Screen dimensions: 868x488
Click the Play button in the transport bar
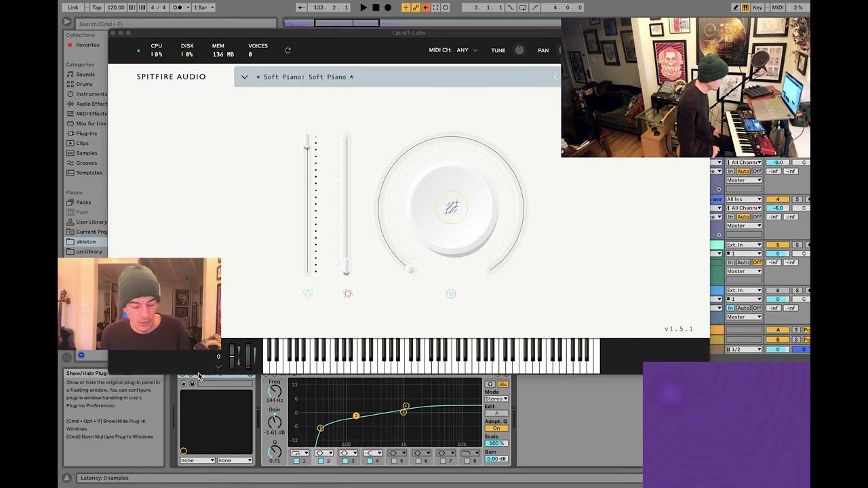(x=363, y=7)
